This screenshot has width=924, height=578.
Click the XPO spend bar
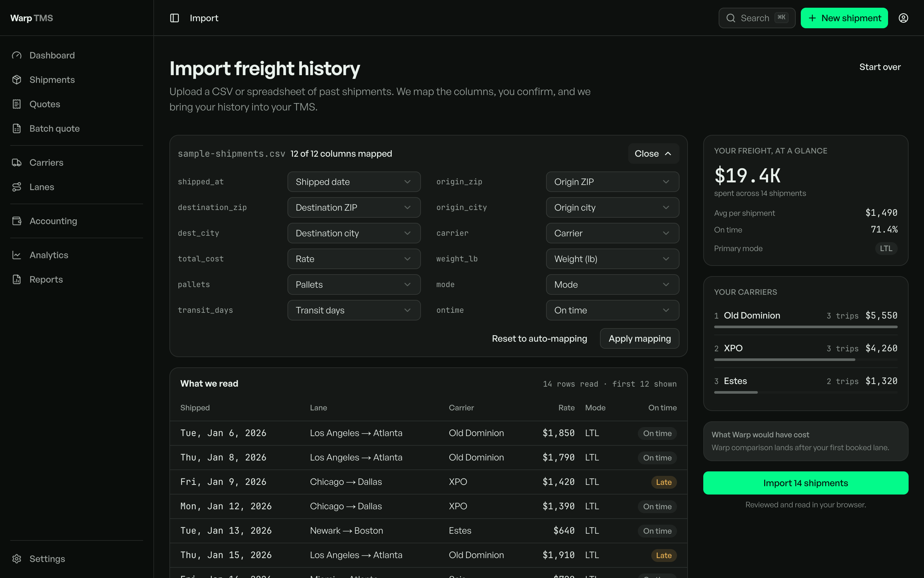point(785,360)
